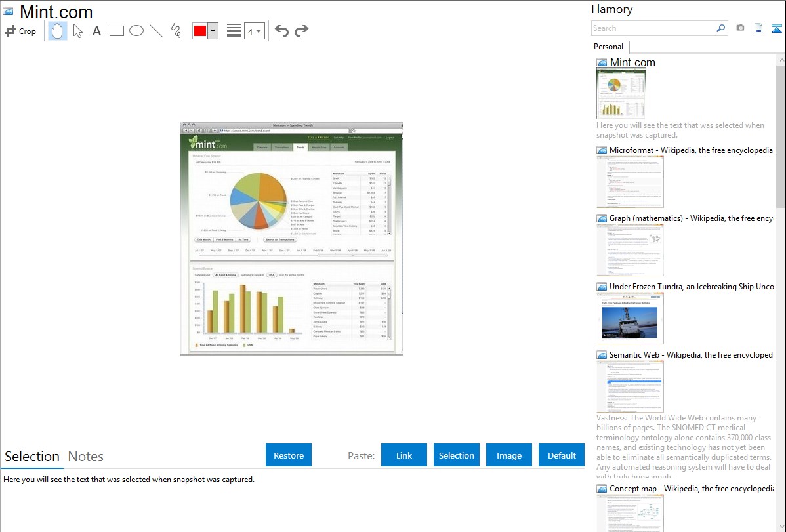Paste as Image button
Screen dimensions: 786x532
coord(508,455)
